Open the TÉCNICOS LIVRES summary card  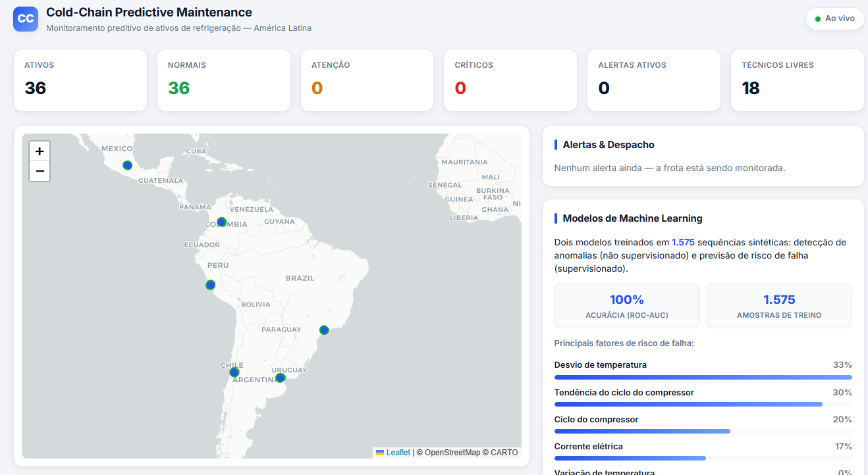pos(798,80)
